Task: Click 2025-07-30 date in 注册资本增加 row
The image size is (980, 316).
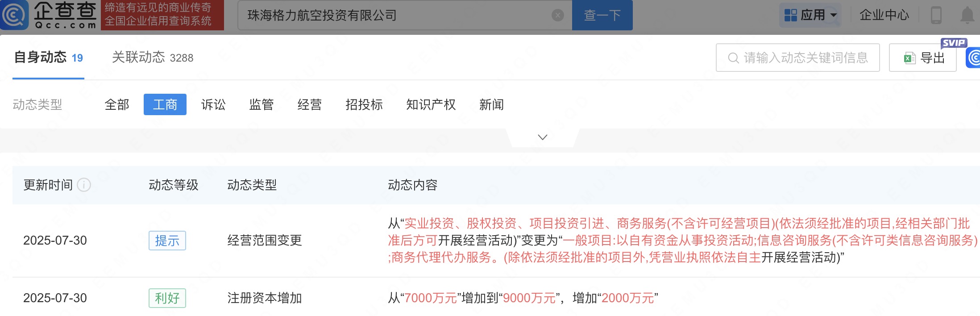Action: tap(55, 298)
